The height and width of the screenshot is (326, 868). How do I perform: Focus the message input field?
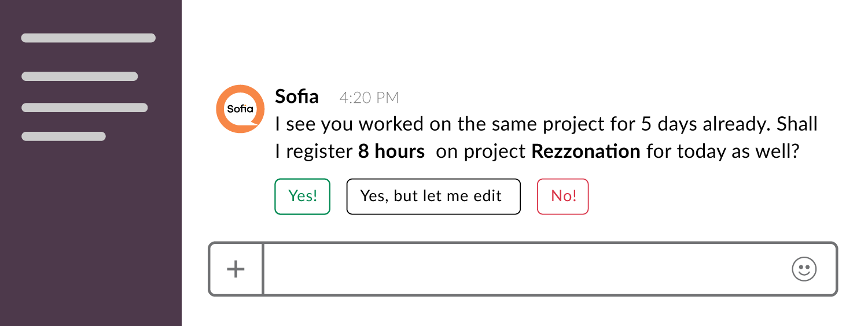coord(521,269)
